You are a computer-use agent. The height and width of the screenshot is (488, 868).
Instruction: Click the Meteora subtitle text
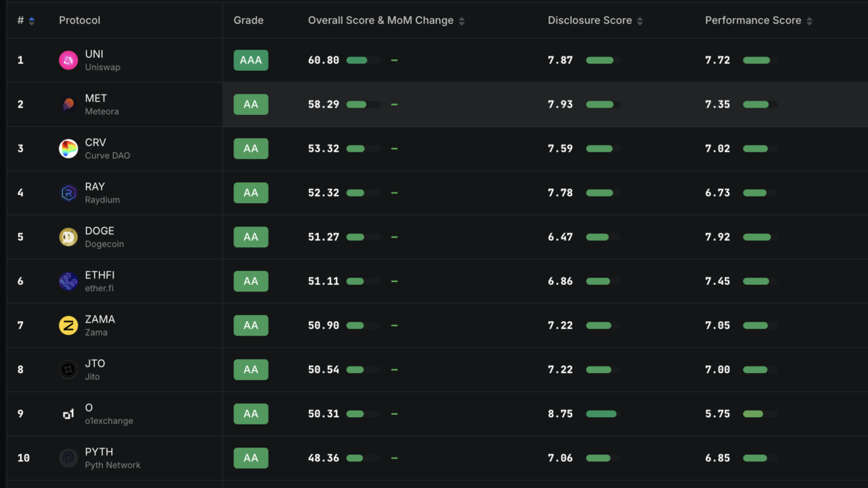pyautogui.click(x=102, y=111)
